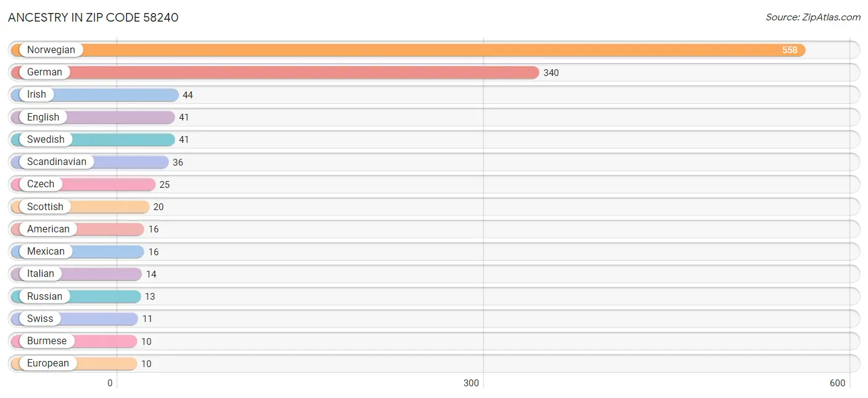The image size is (868, 398).
Task: Click the American ancestry label
Action: [48, 229]
